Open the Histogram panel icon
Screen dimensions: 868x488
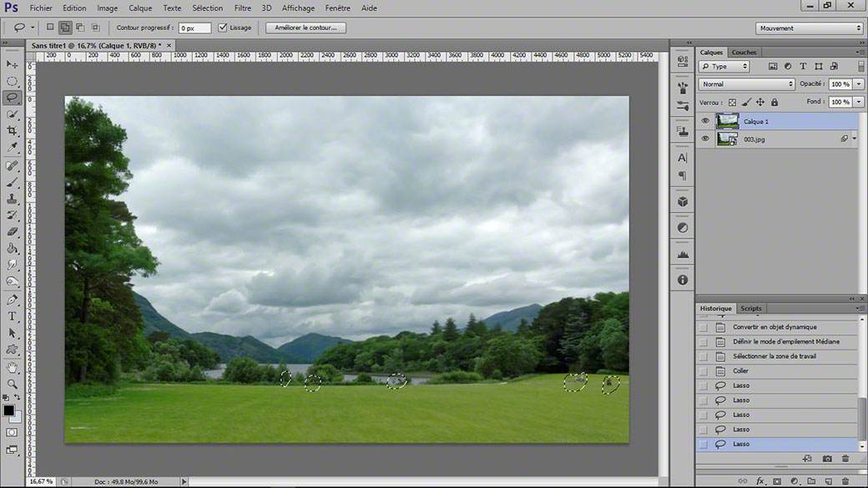click(683, 254)
